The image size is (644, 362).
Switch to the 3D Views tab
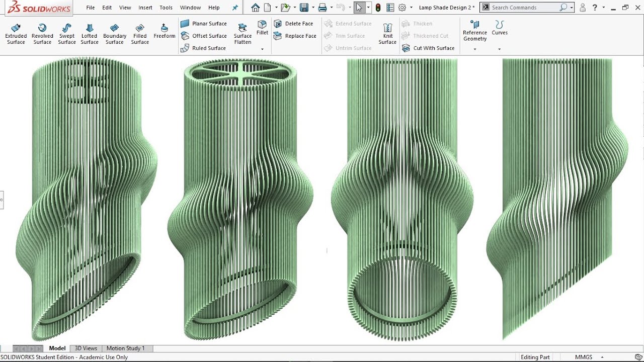(x=86, y=348)
